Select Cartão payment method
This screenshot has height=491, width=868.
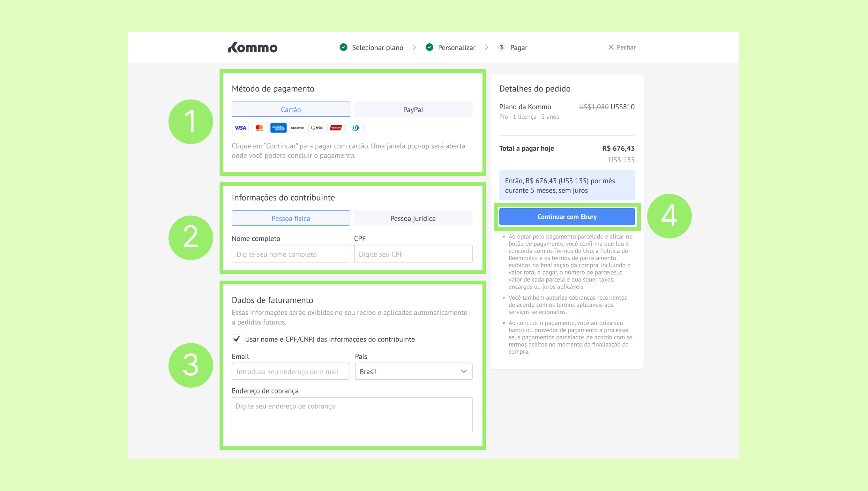coord(291,109)
